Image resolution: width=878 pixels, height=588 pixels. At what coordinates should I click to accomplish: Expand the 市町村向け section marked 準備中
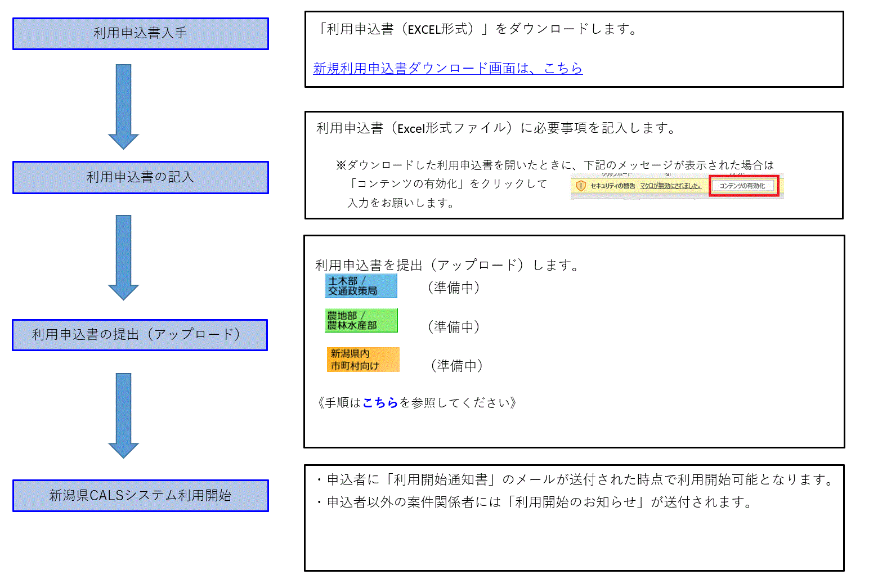pyautogui.click(x=456, y=365)
